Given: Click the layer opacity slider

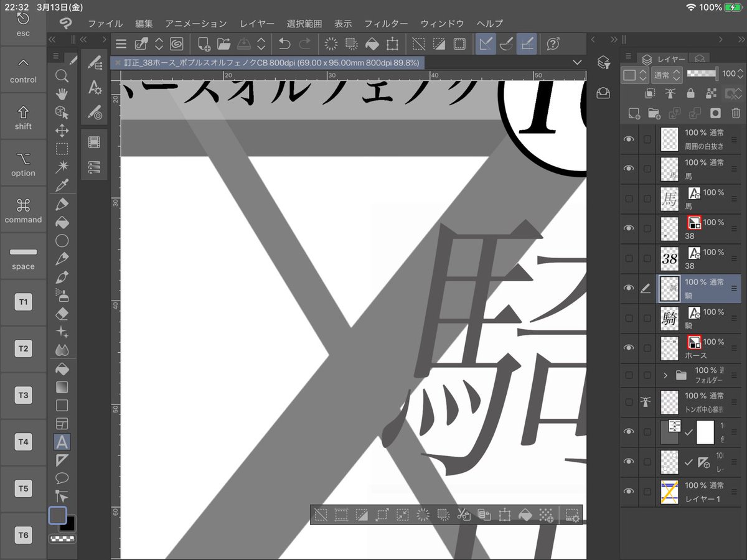Looking at the screenshot, I should point(702,73).
